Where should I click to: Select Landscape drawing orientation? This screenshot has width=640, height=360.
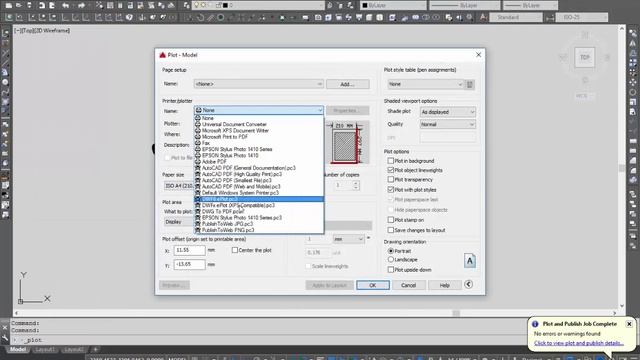point(391,259)
